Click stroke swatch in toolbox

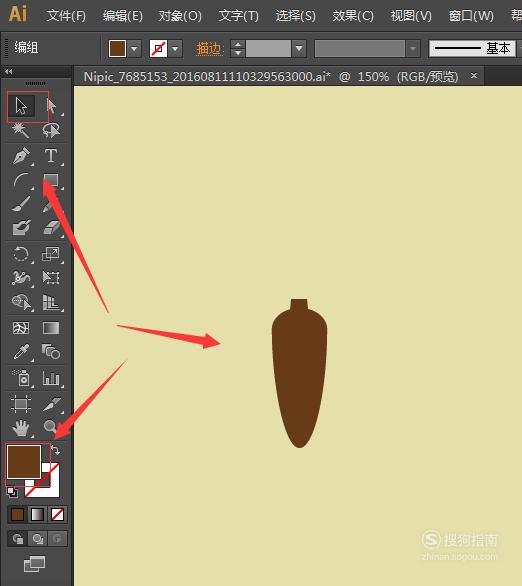click(51, 489)
